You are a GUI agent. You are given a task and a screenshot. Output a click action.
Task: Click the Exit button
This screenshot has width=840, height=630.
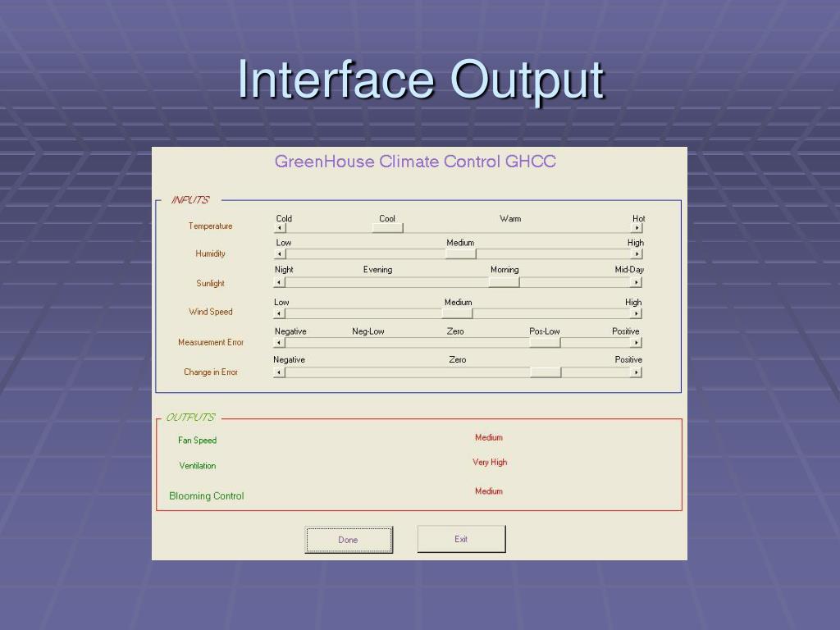tap(461, 539)
